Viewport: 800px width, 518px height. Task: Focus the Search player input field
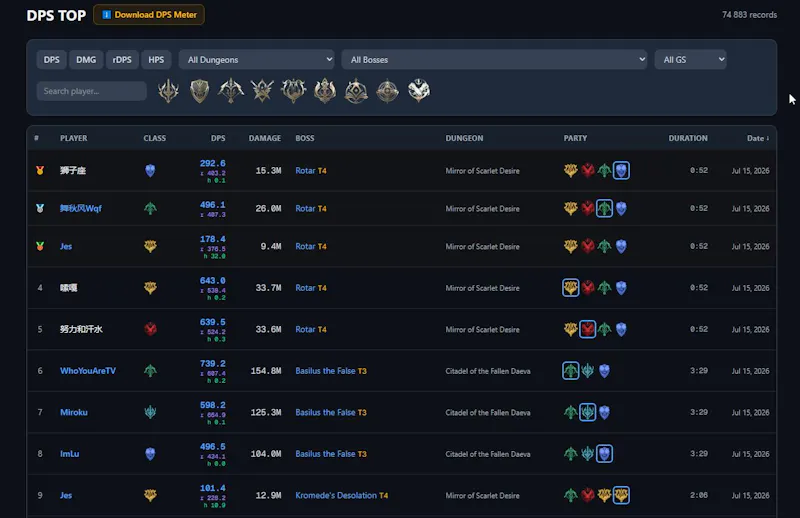point(92,91)
